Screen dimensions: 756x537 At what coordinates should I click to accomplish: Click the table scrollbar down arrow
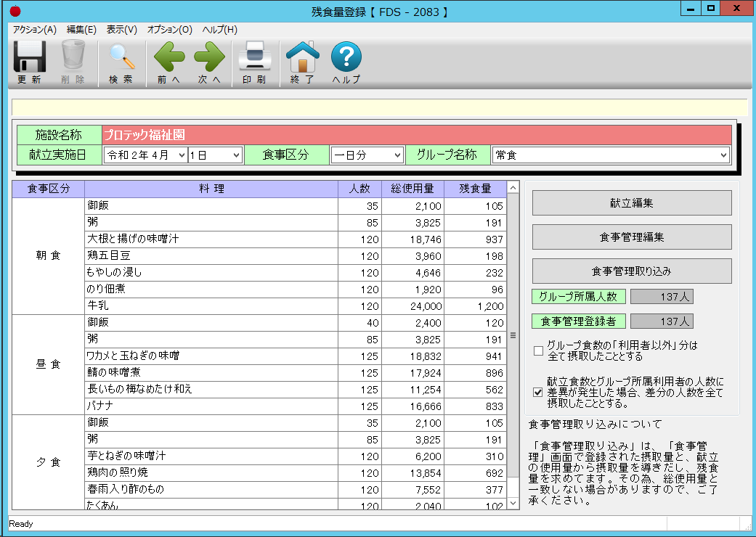[x=513, y=503]
